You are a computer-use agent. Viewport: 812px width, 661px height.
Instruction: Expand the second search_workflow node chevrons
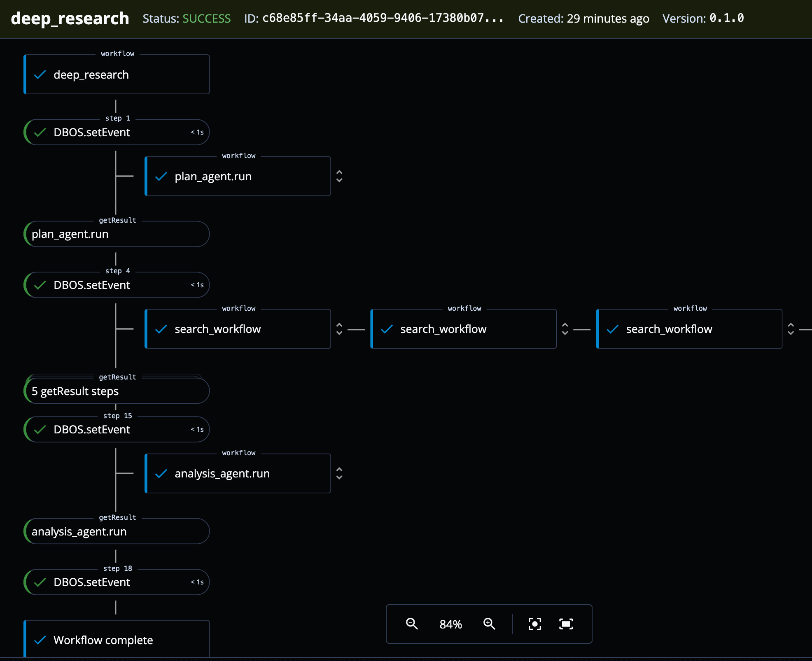pos(565,329)
